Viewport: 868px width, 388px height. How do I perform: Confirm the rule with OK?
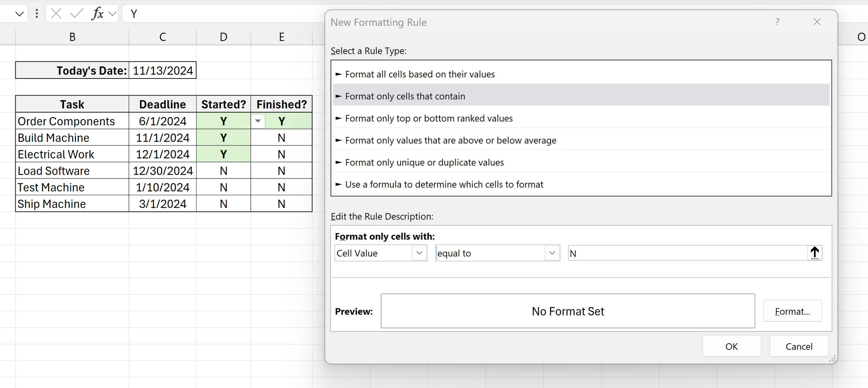click(732, 346)
